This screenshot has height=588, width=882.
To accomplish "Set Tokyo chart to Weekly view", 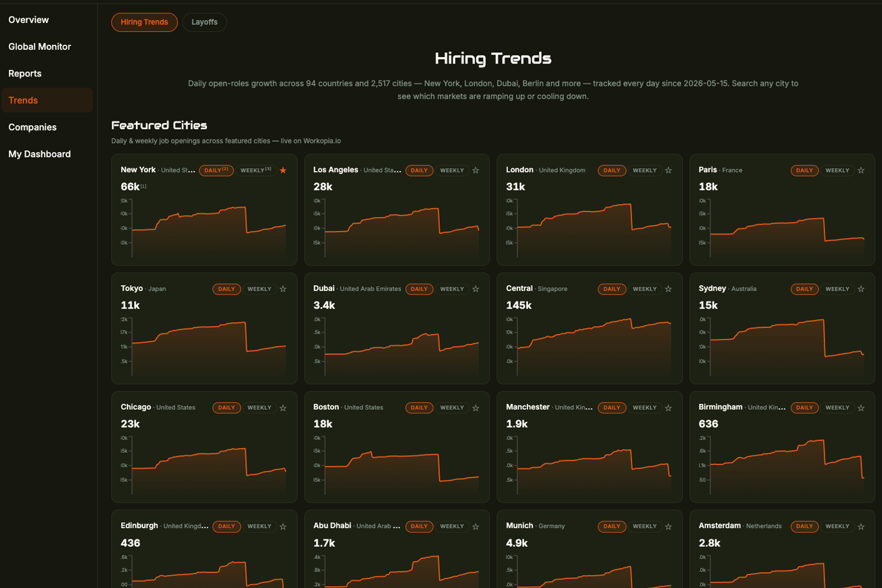I will pyautogui.click(x=259, y=289).
